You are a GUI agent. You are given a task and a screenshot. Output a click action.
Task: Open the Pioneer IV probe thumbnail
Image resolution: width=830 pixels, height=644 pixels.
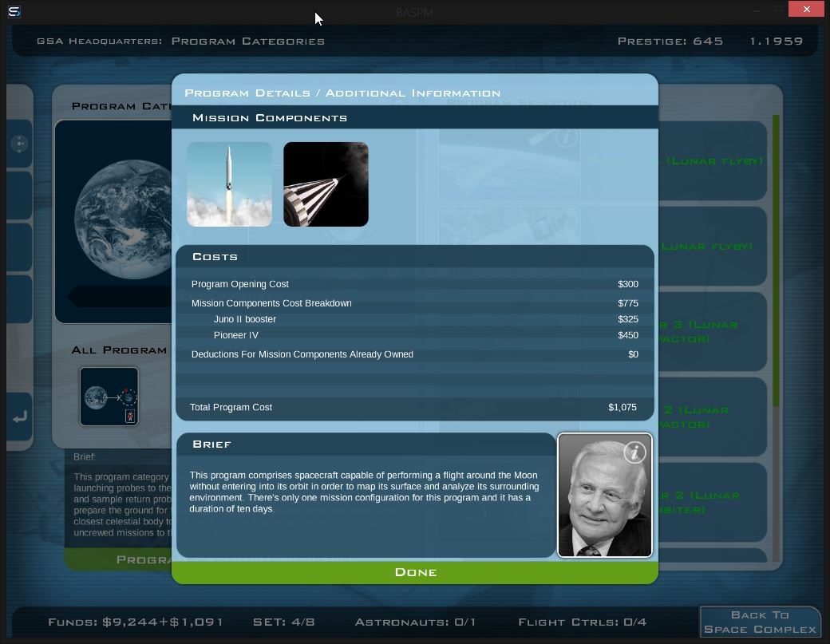point(326,184)
